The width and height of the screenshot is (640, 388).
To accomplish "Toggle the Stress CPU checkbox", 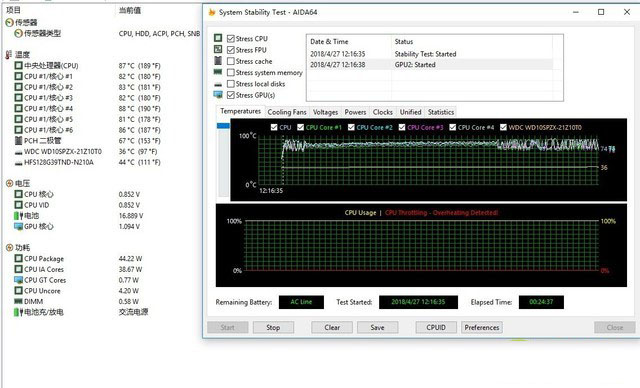I will point(231,39).
